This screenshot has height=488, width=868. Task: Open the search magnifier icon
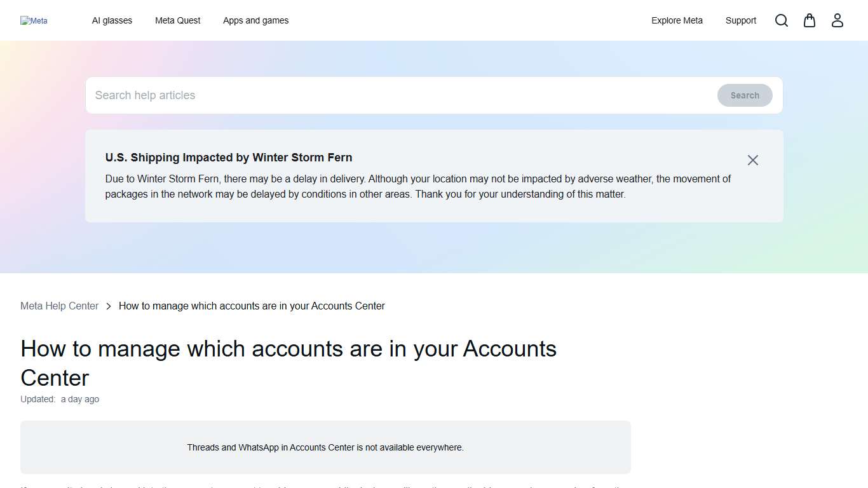[x=781, y=20]
